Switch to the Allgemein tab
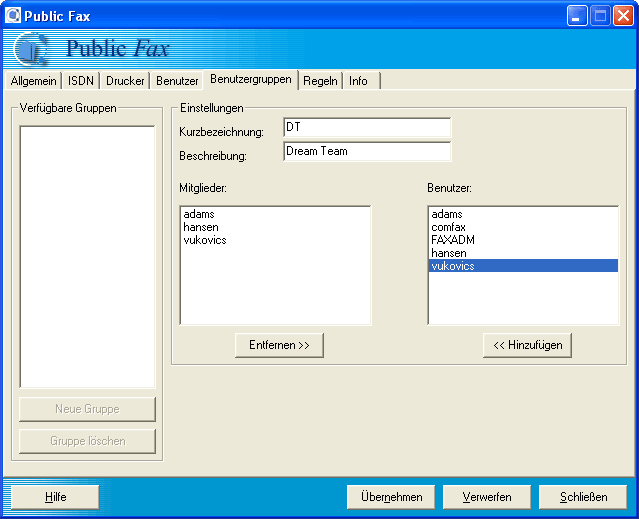The height and width of the screenshot is (519, 639). pyautogui.click(x=33, y=81)
